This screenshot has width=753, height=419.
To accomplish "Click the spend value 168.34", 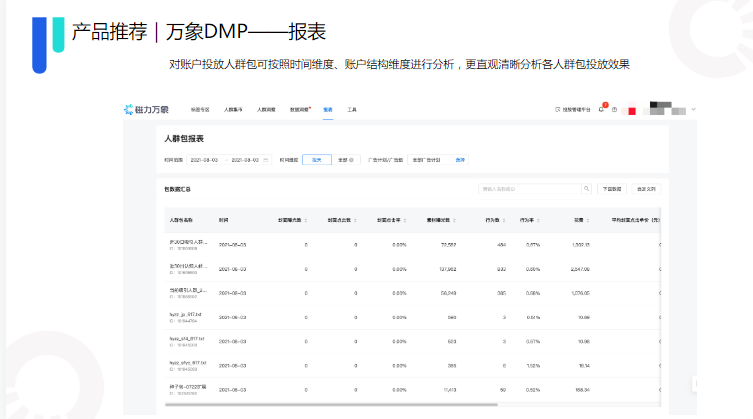I will (x=583, y=390).
